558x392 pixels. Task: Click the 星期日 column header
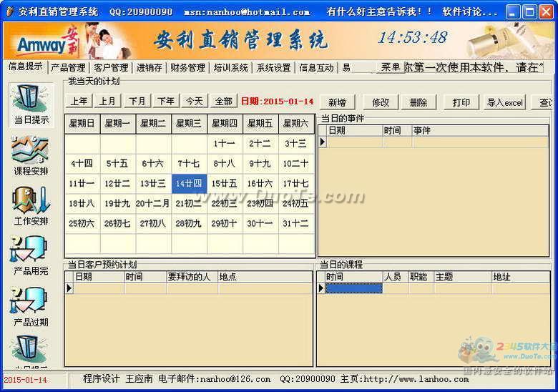(82, 124)
